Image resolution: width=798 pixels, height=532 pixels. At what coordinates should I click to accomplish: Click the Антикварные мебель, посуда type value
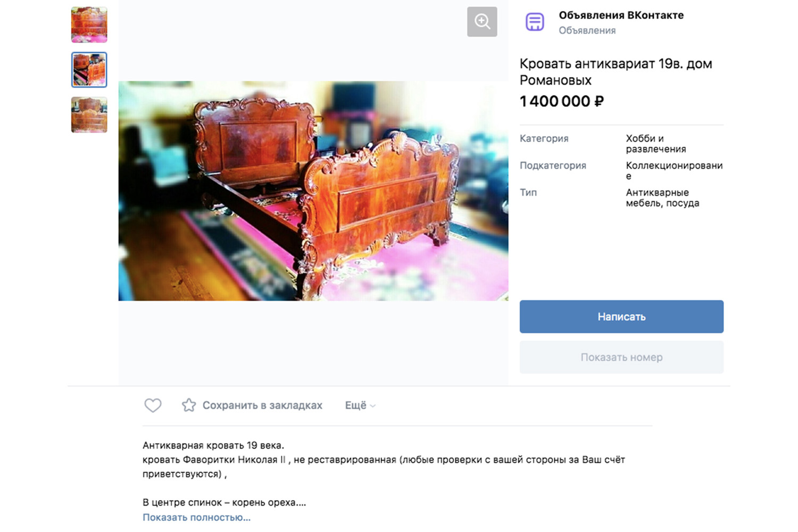point(662,197)
